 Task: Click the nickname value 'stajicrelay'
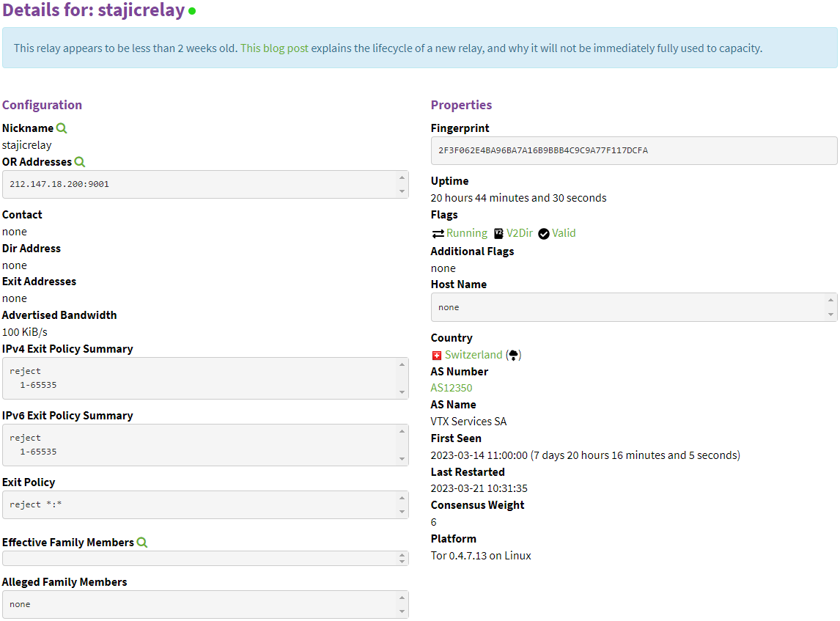(27, 145)
